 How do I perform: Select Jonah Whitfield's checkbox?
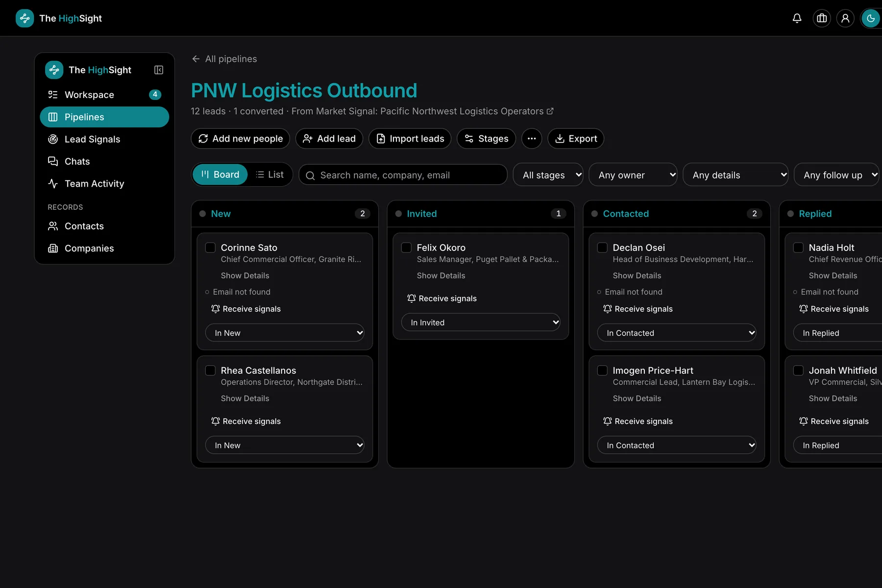pyautogui.click(x=798, y=370)
